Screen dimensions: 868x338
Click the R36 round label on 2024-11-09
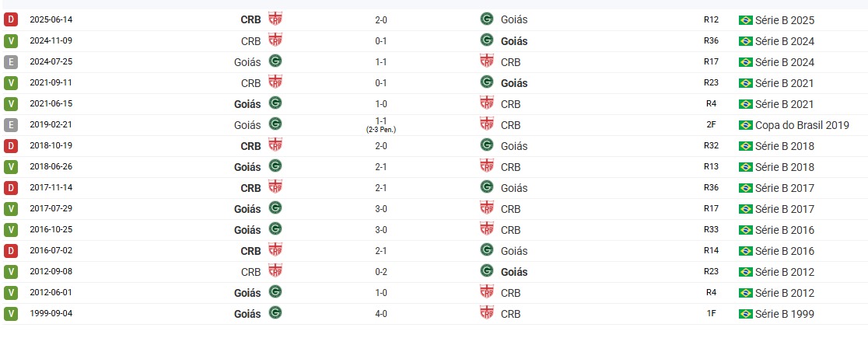[x=711, y=40]
